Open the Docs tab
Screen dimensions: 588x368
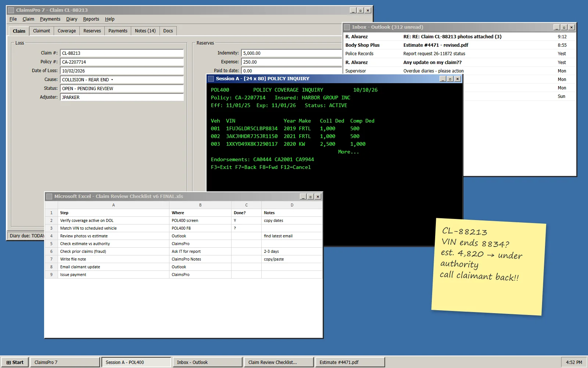coord(168,31)
